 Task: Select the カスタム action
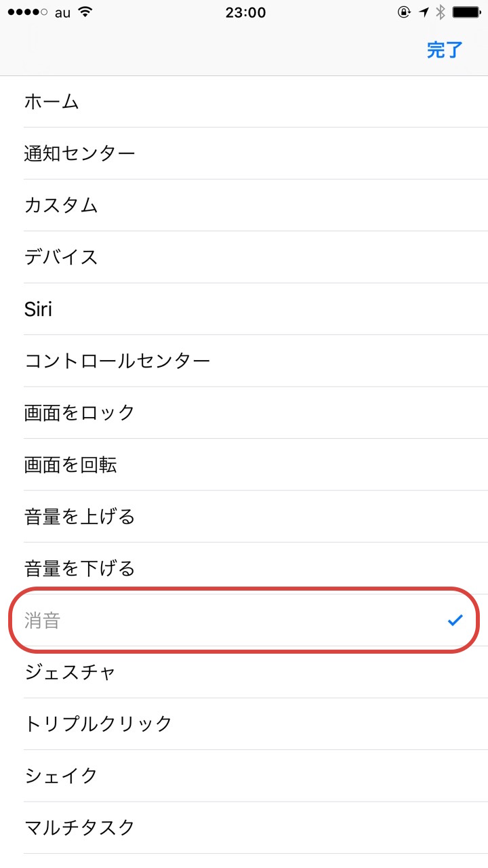[x=61, y=205]
